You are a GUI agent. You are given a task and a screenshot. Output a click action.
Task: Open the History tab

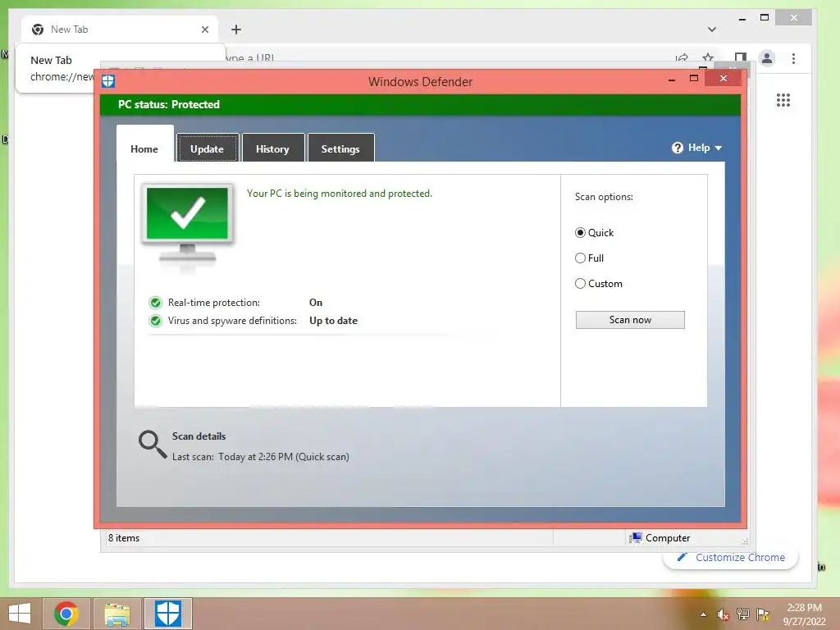272,148
